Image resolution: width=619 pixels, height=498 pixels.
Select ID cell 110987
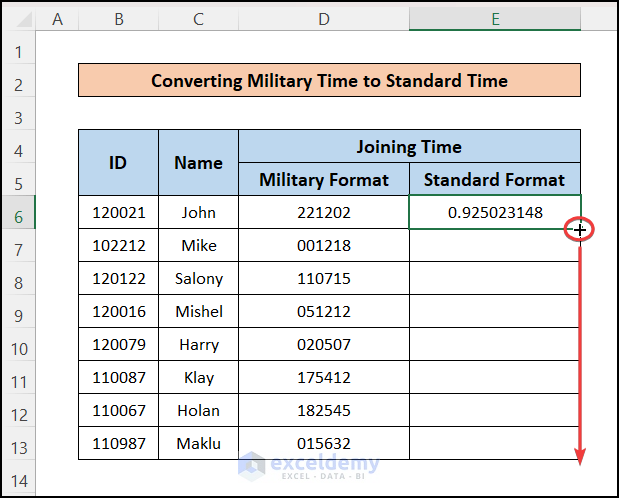point(118,443)
